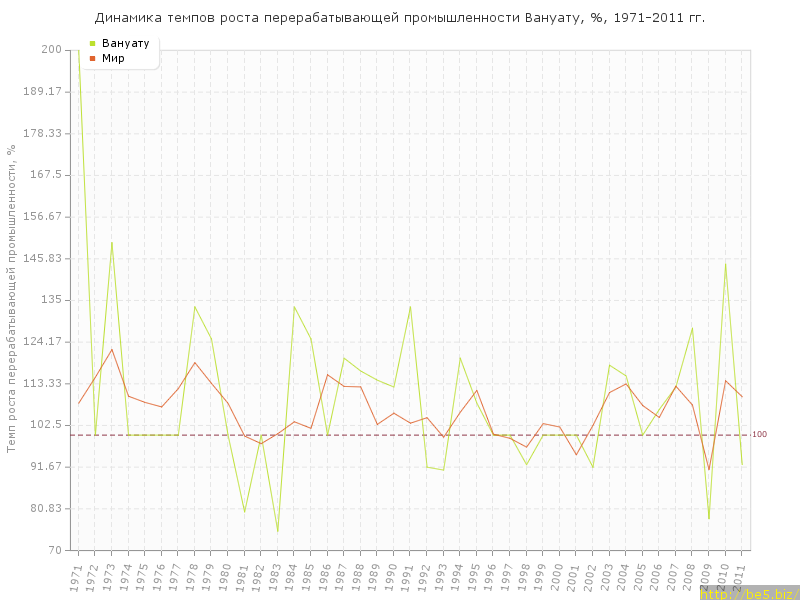Select Vanuatu's 1983 lowest data point
The width and height of the screenshot is (800, 600).
click(x=277, y=531)
